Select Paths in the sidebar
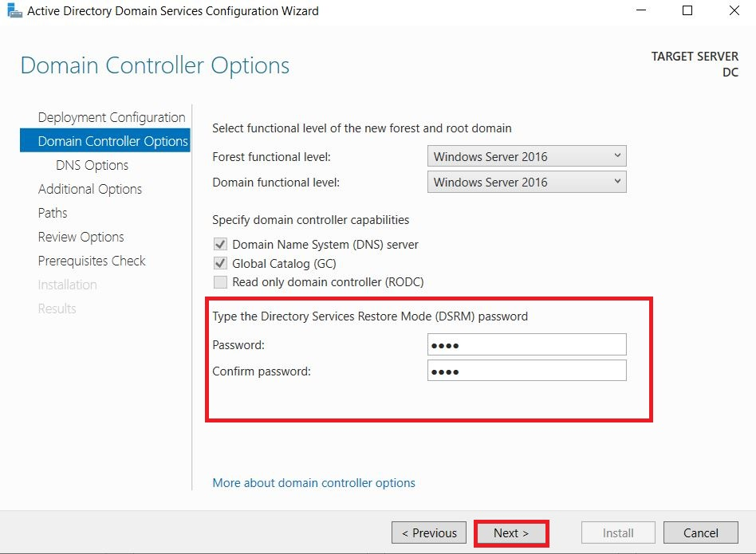The width and height of the screenshot is (756, 554). coord(53,213)
